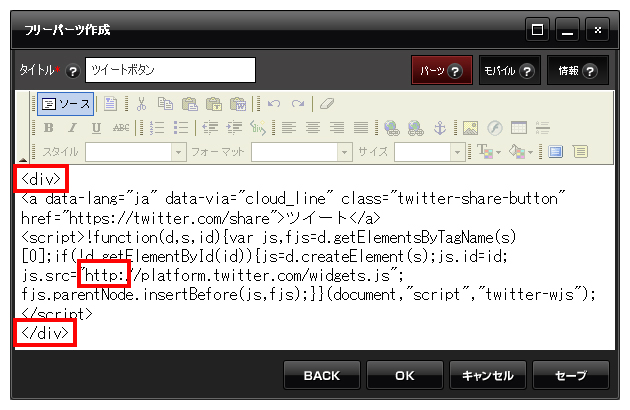Click the Paste from Word icon
The width and height of the screenshot is (630, 410).
238,104
